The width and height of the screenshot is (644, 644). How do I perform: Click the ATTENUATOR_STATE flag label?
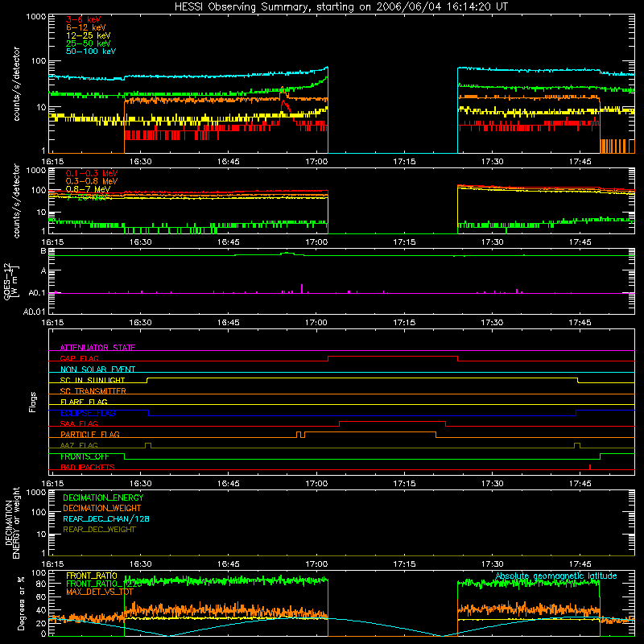(x=97, y=348)
